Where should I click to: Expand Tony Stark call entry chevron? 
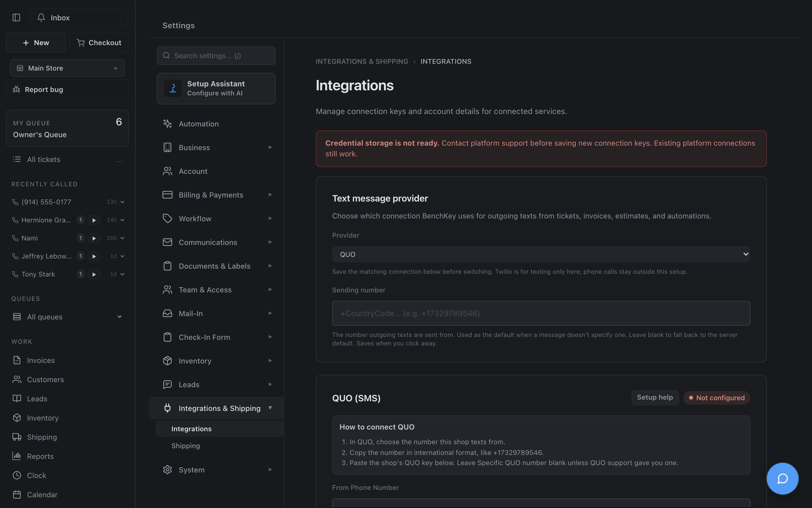point(122,275)
